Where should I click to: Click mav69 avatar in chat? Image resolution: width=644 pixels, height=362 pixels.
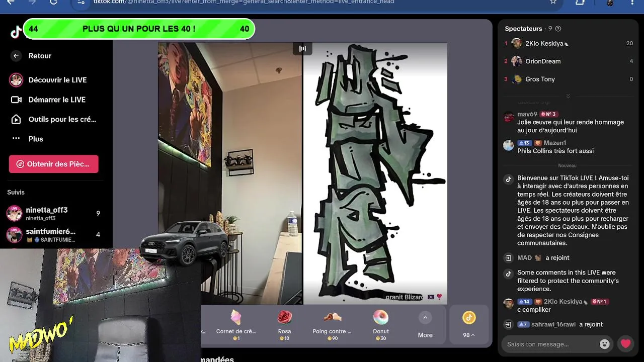point(509,117)
